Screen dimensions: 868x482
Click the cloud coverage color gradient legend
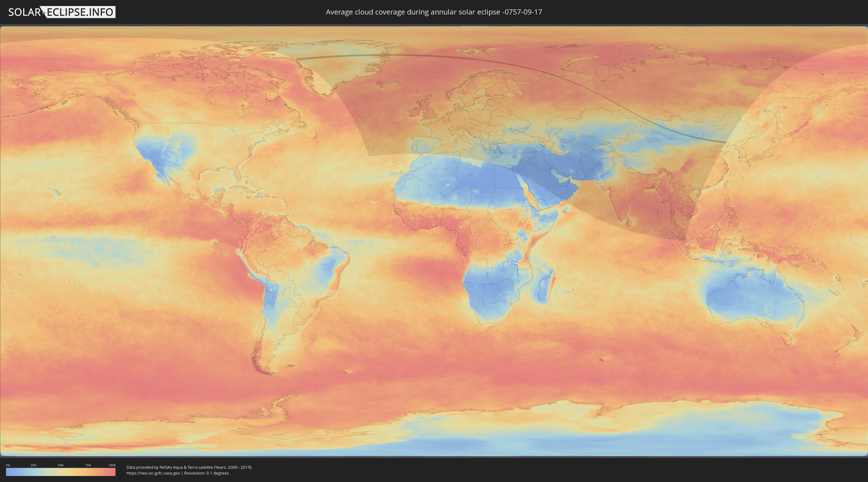tap(61, 472)
